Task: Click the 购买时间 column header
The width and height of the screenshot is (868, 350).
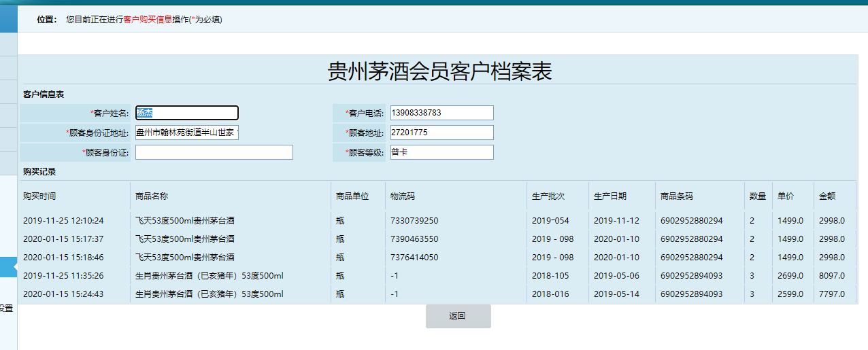Action: pyautogui.click(x=39, y=196)
